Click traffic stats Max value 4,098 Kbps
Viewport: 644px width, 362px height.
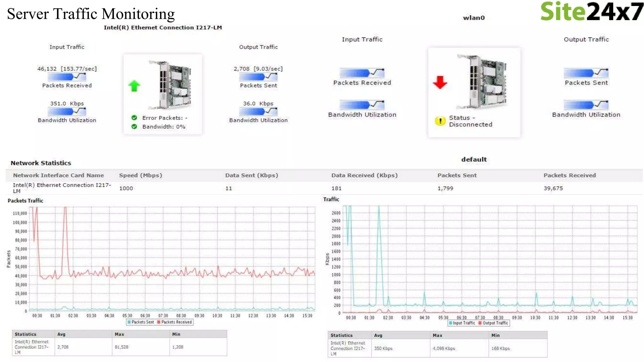(x=444, y=348)
